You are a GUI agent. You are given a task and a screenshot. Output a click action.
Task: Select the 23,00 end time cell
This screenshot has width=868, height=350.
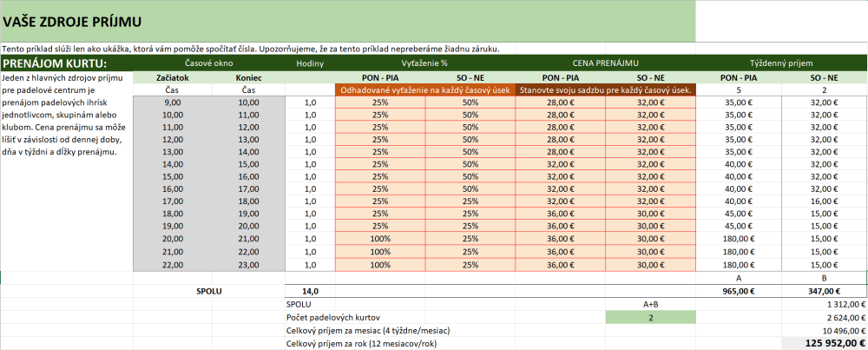[248, 265]
